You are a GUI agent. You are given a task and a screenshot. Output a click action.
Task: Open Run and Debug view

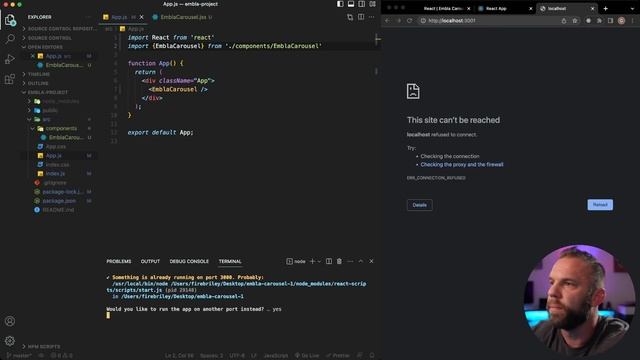click(10, 59)
